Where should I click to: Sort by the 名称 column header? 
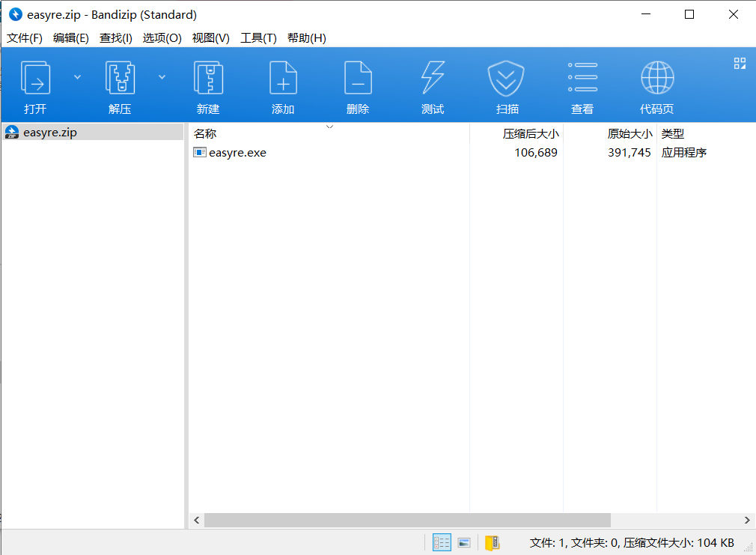tap(329, 133)
